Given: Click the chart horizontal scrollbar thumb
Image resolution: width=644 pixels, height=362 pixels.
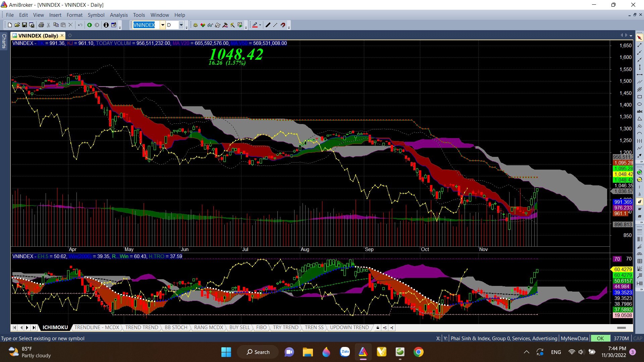Looking at the screenshot, I should pos(621,328).
